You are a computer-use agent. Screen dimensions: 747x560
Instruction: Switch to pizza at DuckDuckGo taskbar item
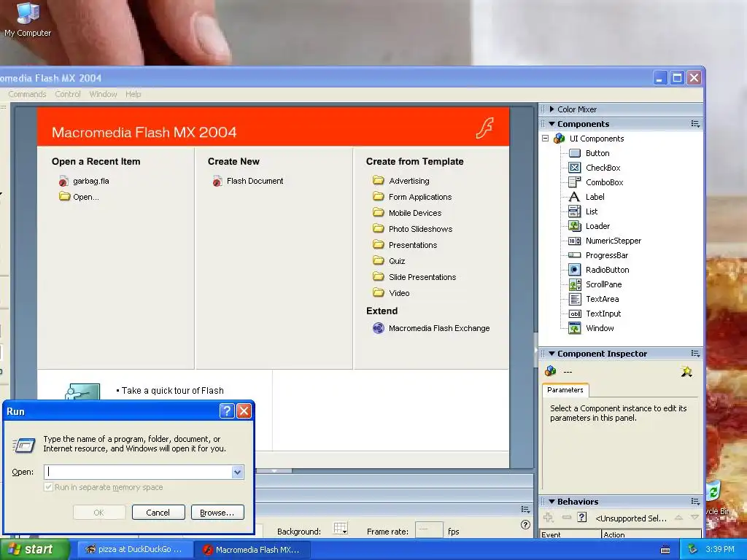(x=134, y=550)
